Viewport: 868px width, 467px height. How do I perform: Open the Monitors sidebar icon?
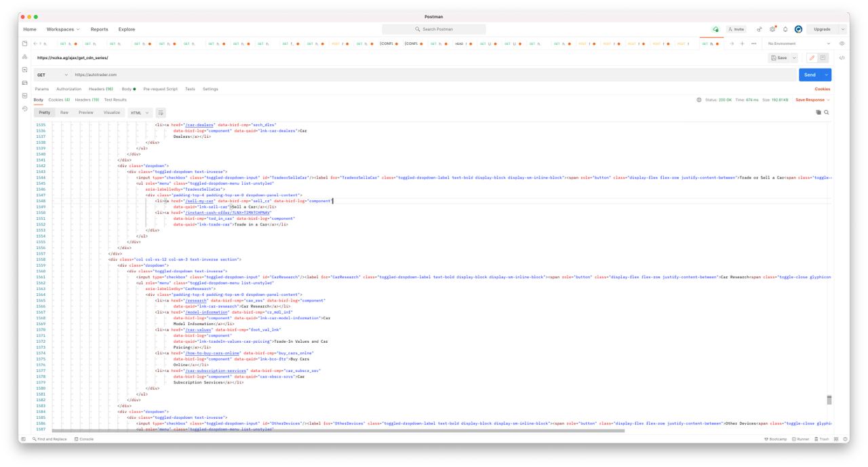pyautogui.click(x=25, y=96)
